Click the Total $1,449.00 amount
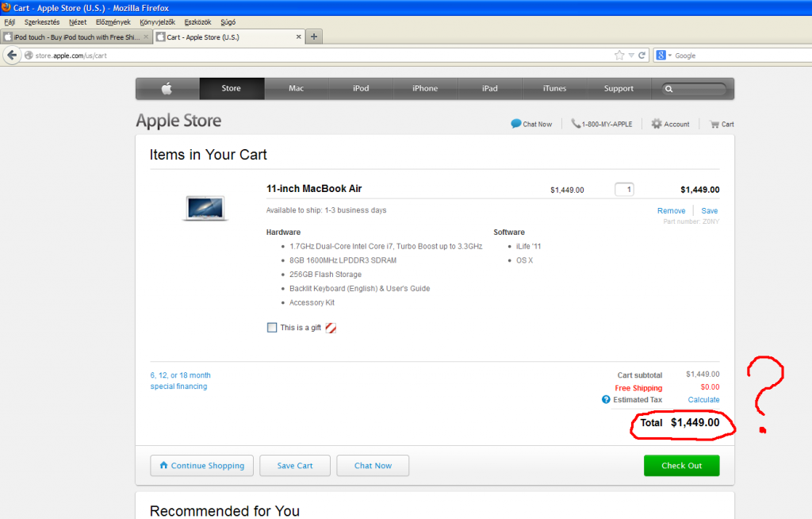This screenshot has width=812, height=519. (695, 422)
